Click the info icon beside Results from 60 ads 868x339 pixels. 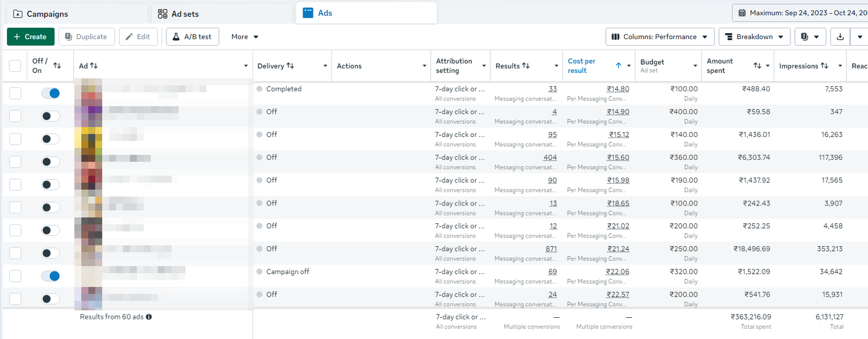[149, 317]
